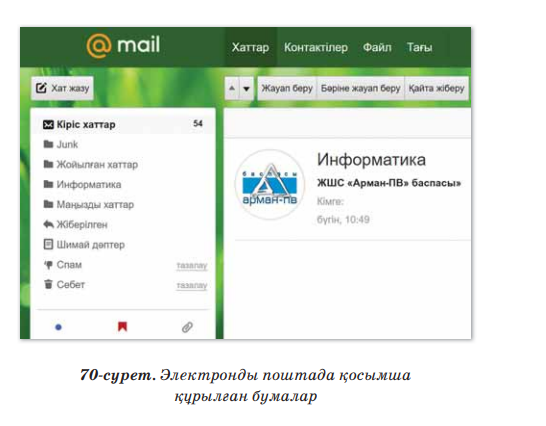Viewport: 546px width, 426px height.
Task: Switch to Хаттар tab
Action: coord(250,47)
